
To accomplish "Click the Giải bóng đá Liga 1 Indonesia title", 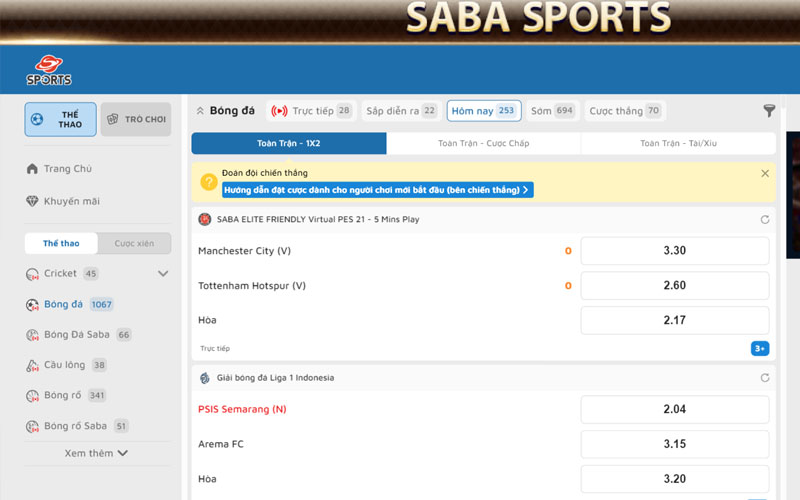I will 276,378.
